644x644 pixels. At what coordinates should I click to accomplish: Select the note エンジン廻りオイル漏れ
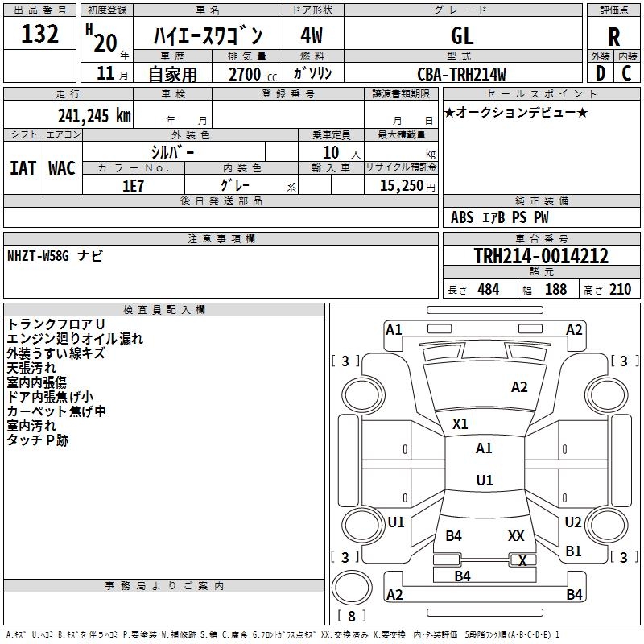[75, 339]
